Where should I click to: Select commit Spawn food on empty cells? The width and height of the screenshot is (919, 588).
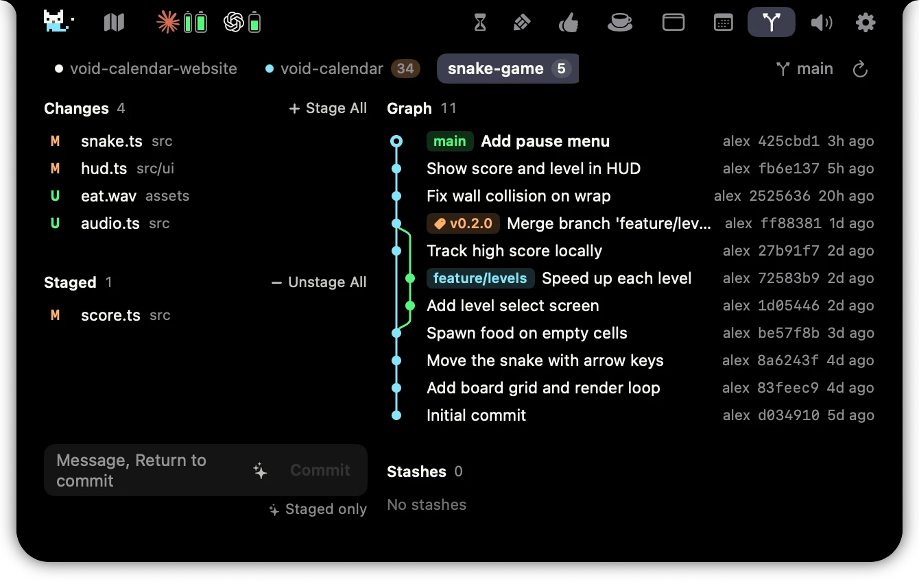[631, 333]
